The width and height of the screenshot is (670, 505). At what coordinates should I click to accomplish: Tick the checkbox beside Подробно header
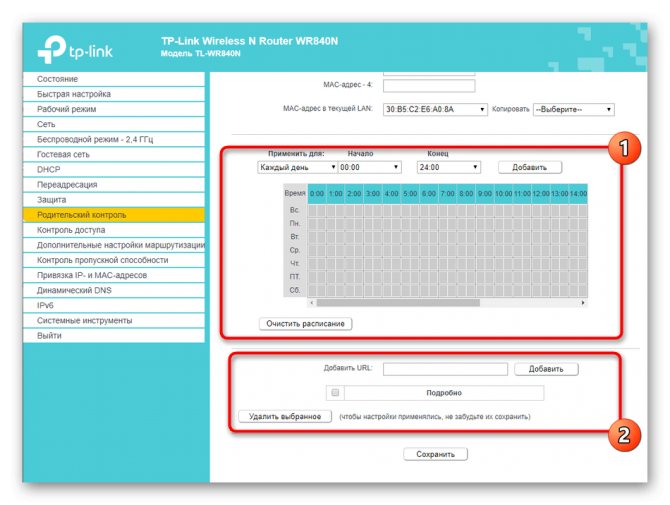point(335,392)
